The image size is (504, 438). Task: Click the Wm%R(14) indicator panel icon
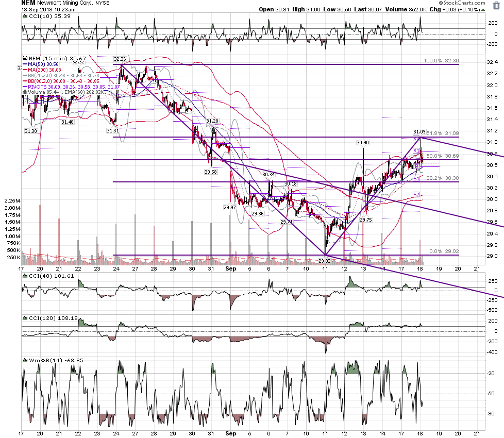click(x=25, y=361)
